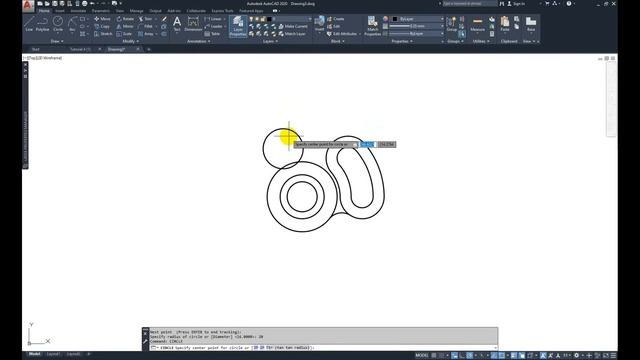Click the command line input
The width and height of the screenshot is (640, 360).
pos(322,348)
